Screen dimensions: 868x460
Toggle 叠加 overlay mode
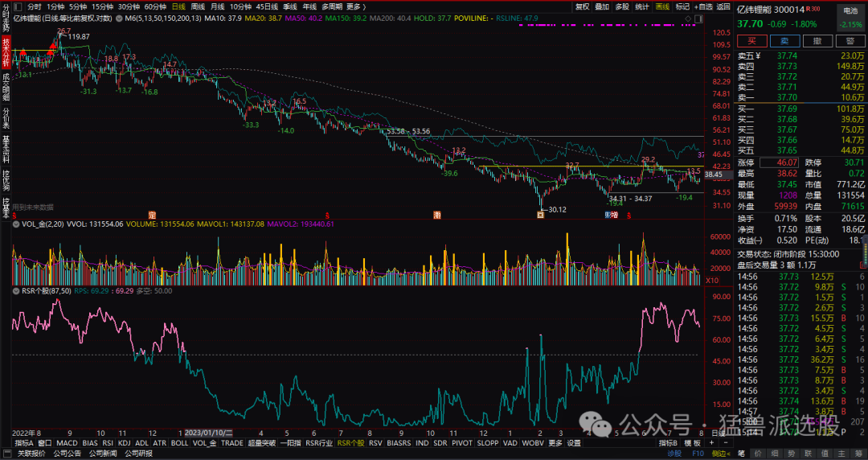click(602, 6)
